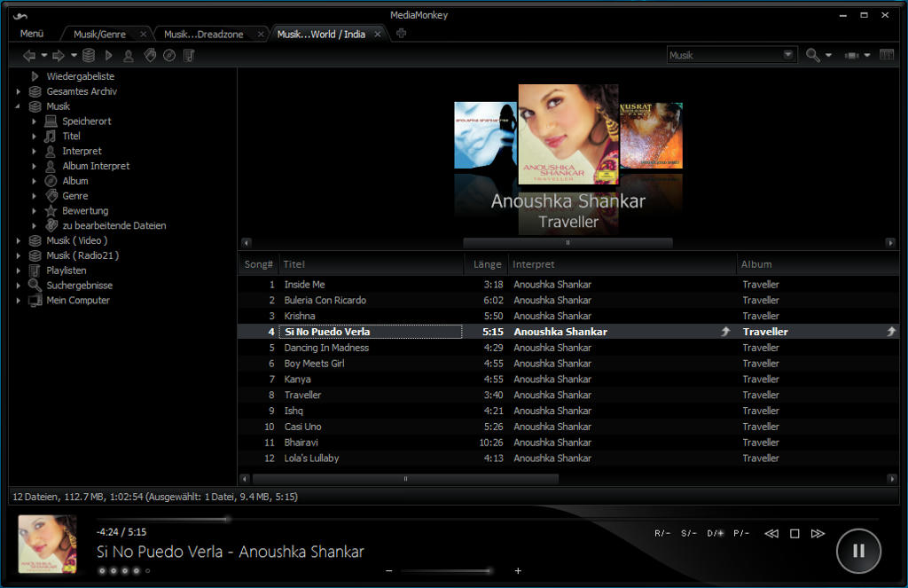908x588 pixels.
Task: Click the genre tag icon in the toolbar
Action: coord(150,56)
